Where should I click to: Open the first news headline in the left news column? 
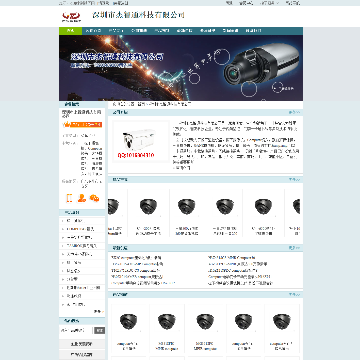[136, 258]
